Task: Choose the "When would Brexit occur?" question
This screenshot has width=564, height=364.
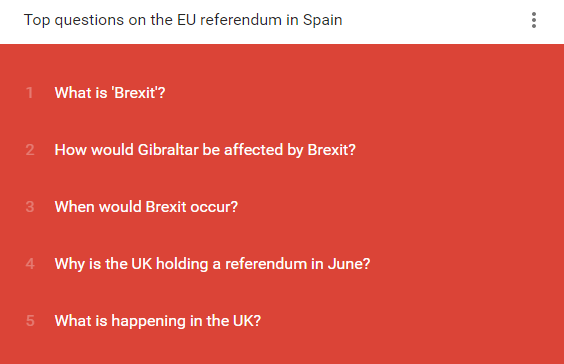Action: tap(146, 207)
